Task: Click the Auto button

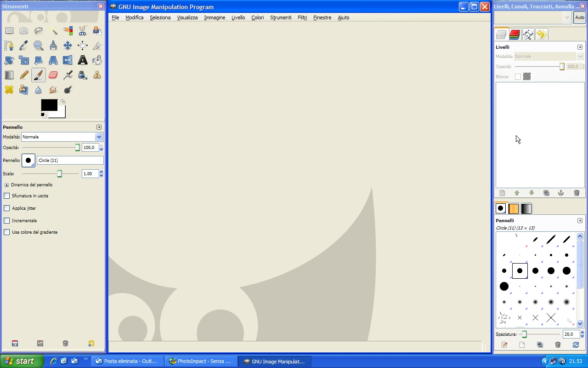Action: 580,17
